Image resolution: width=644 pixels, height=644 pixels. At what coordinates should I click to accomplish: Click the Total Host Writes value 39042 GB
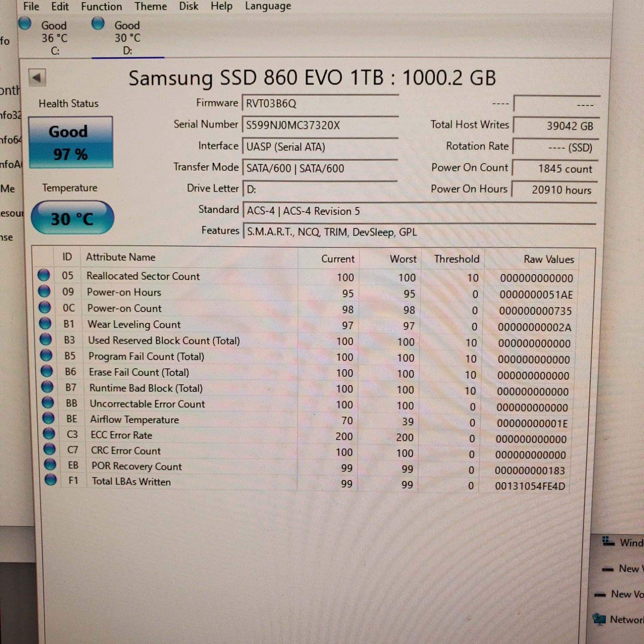(556, 126)
